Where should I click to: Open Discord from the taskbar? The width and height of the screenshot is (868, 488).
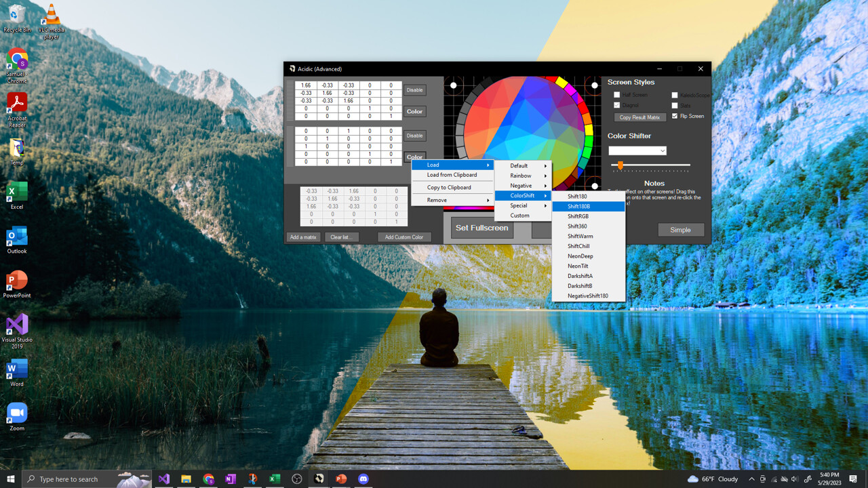363,479
